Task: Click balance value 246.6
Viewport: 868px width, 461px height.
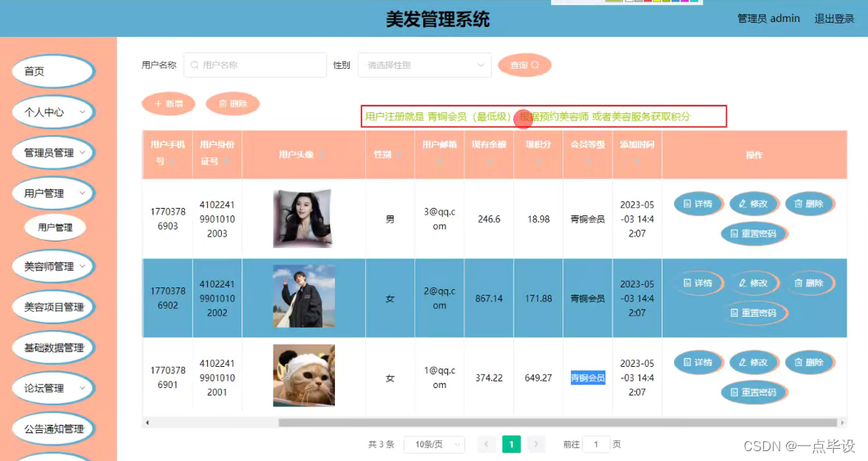Action: click(489, 219)
